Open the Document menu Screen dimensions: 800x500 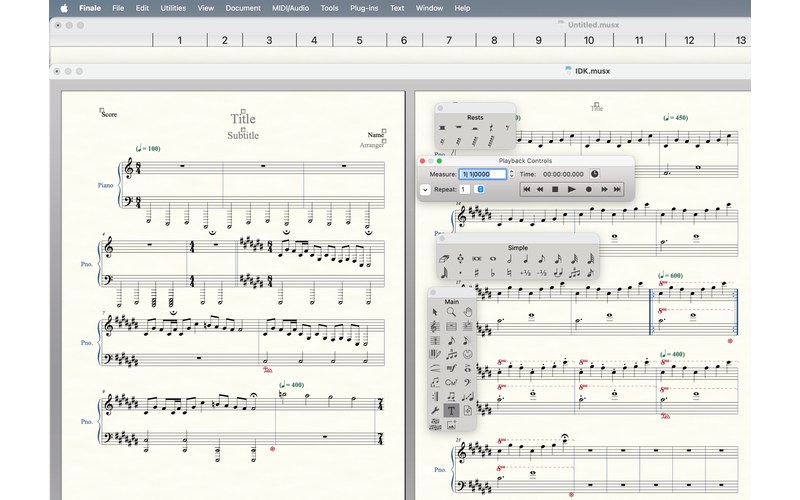(243, 8)
